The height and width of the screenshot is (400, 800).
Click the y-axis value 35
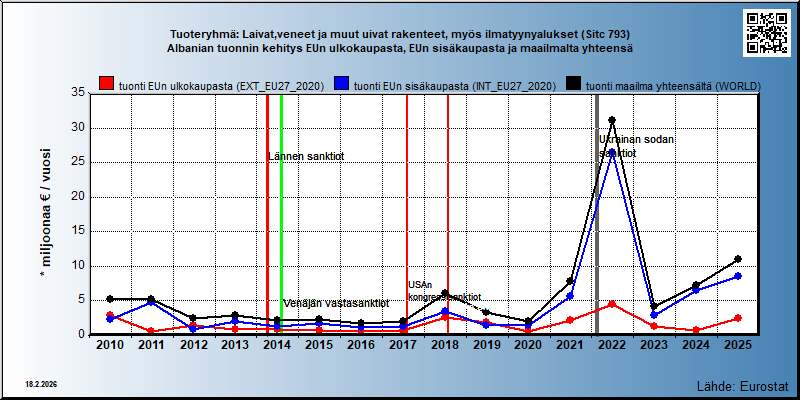click(x=78, y=93)
